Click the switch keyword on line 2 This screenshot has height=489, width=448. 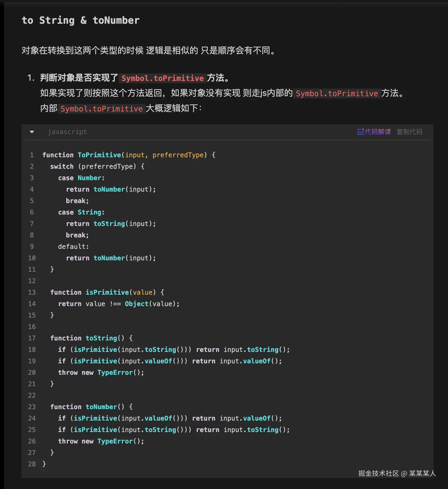62,166
